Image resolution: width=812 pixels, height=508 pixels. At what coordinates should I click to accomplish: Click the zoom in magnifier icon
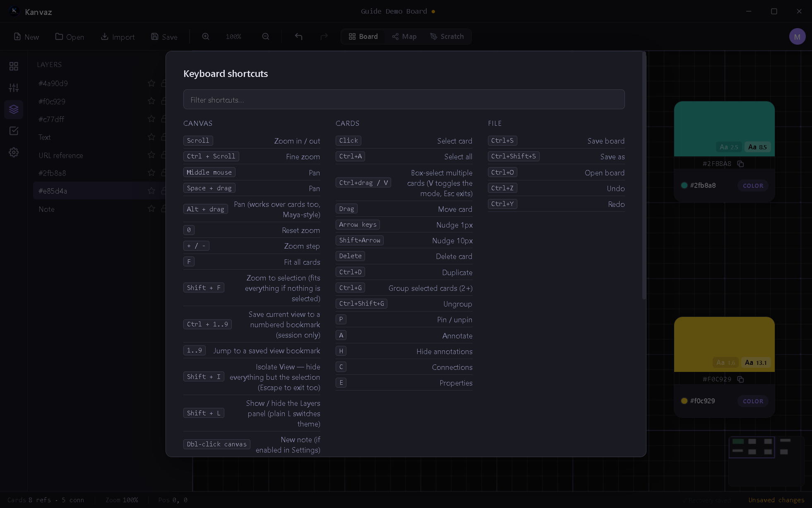tap(206, 36)
